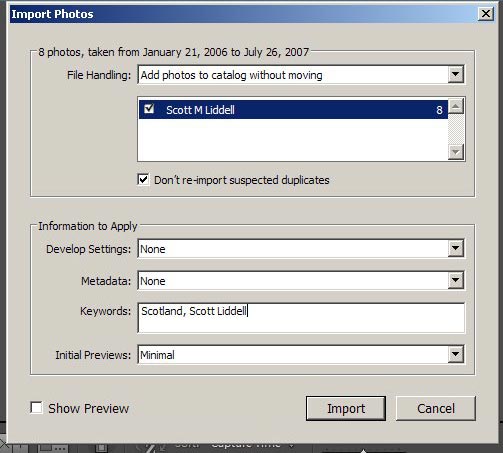503x453 pixels.
Task: Uncheck the Scott M Liddell folder checkbox
Action: coord(149,109)
